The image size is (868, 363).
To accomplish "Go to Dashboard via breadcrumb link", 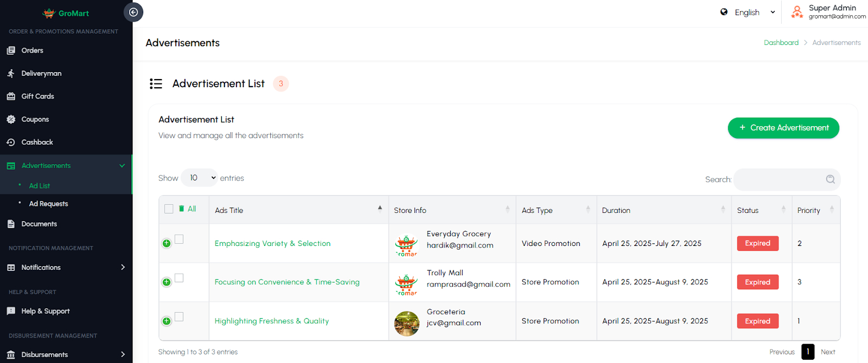I will click(781, 43).
